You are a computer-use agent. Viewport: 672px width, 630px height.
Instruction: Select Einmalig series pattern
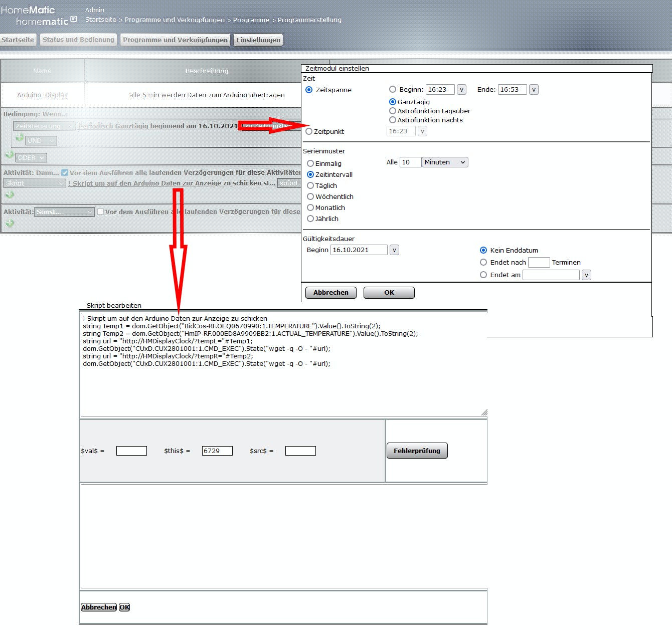[310, 163]
